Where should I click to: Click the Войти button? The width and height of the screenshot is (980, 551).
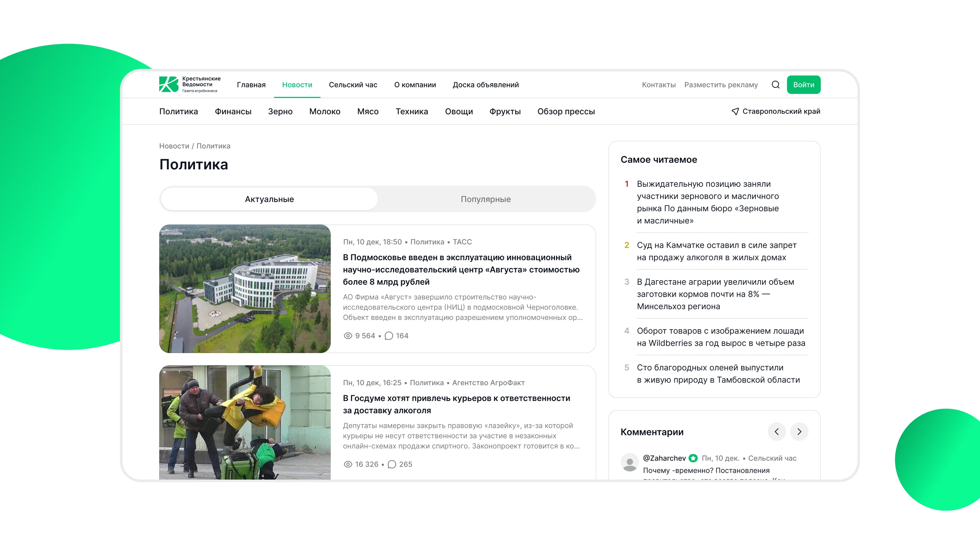803,85
